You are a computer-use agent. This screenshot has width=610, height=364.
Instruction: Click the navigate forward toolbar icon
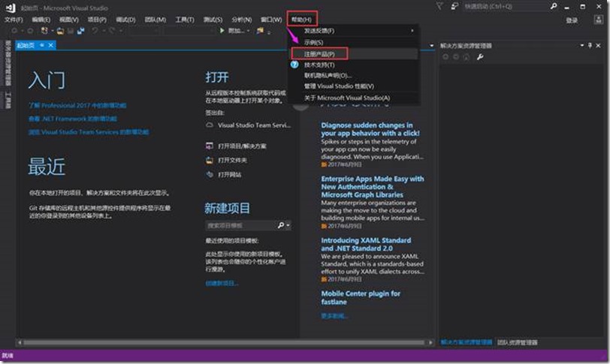coord(30,30)
